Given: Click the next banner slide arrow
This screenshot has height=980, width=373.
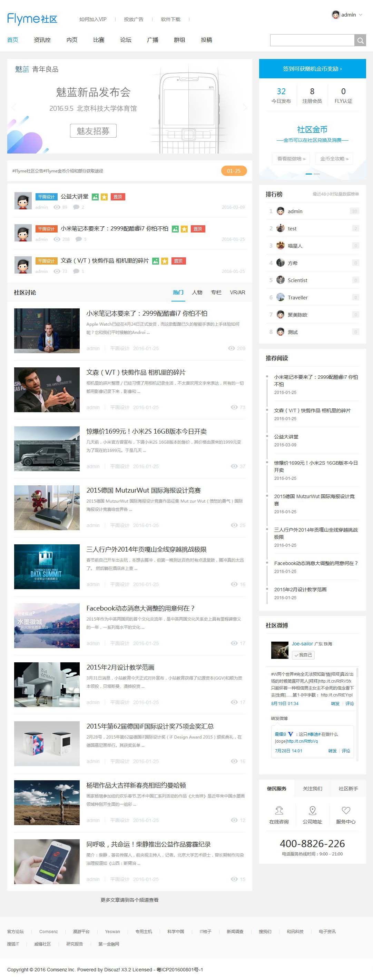Looking at the screenshot, I should (245, 107).
